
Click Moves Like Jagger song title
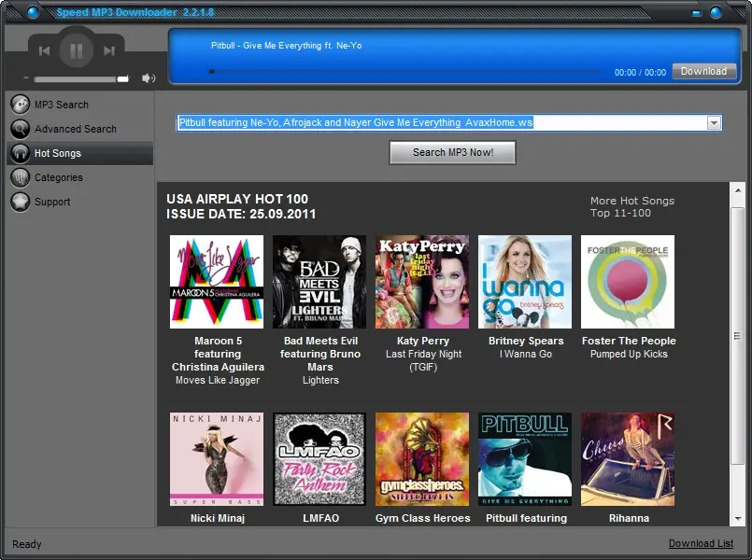coord(218,381)
